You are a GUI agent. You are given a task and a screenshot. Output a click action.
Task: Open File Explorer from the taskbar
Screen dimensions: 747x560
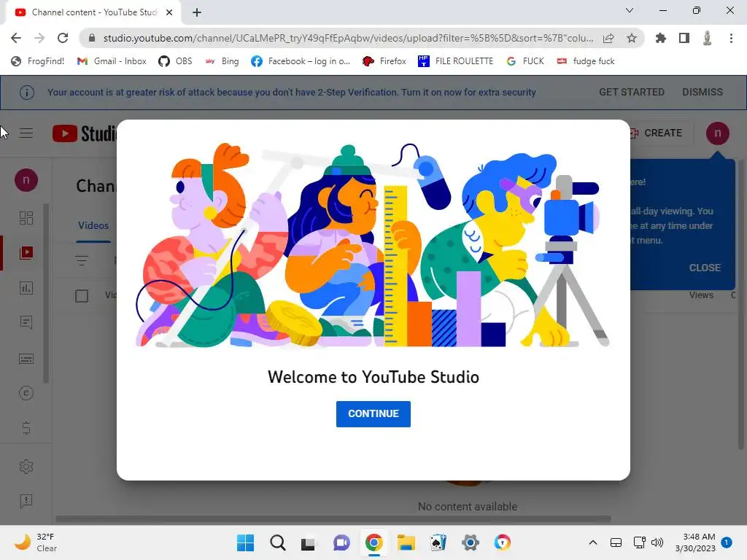(406, 542)
